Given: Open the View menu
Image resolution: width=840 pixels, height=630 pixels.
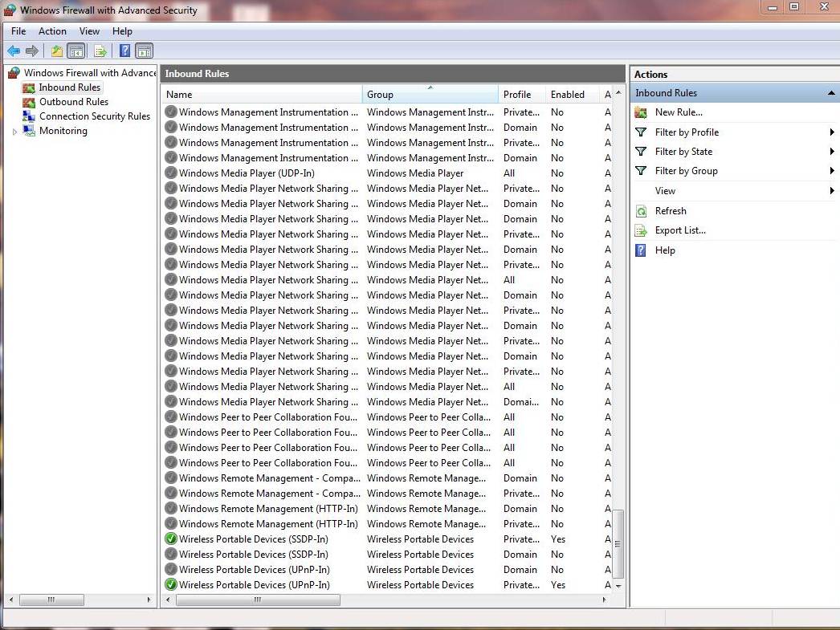Looking at the screenshot, I should pyautogui.click(x=89, y=31).
